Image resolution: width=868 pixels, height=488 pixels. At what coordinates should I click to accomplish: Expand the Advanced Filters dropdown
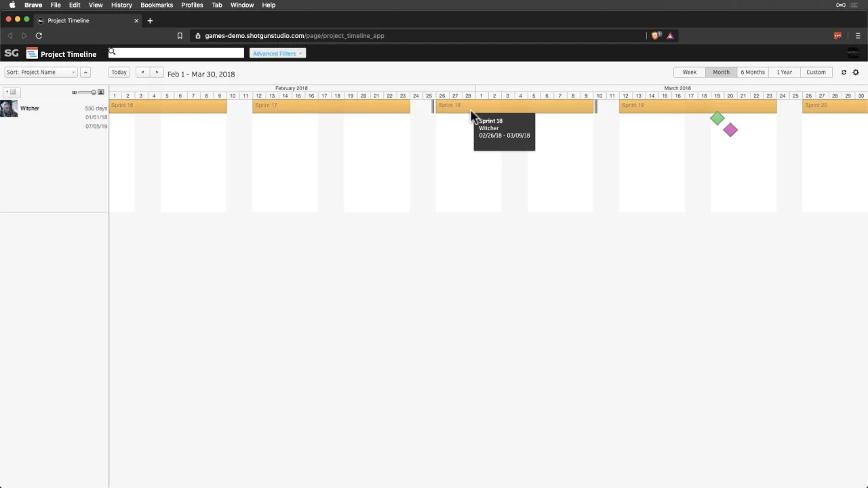[x=277, y=54]
